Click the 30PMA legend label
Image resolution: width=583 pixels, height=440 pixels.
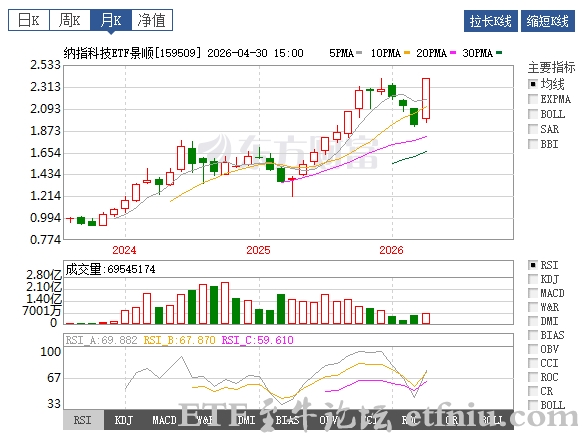click(x=478, y=53)
